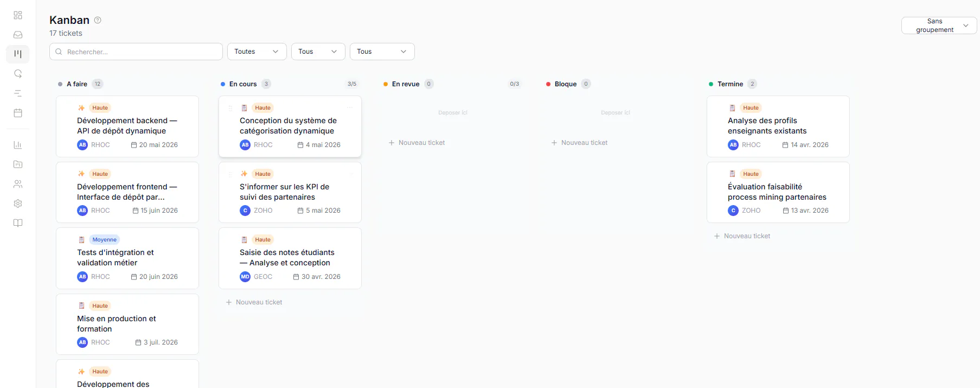The image size is (980, 388).
Task: Add Nouveau ticket in Bloque column
Action: click(x=579, y=143)
